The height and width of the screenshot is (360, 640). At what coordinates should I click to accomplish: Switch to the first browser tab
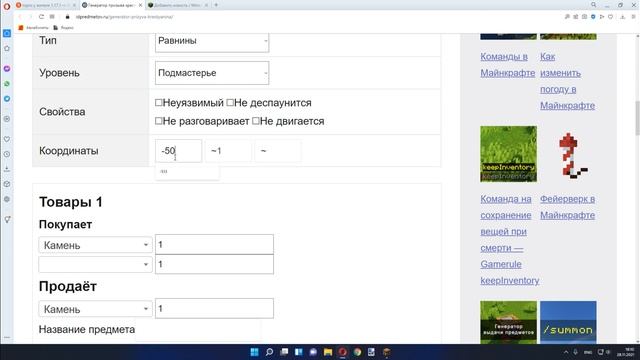point(46,5)
